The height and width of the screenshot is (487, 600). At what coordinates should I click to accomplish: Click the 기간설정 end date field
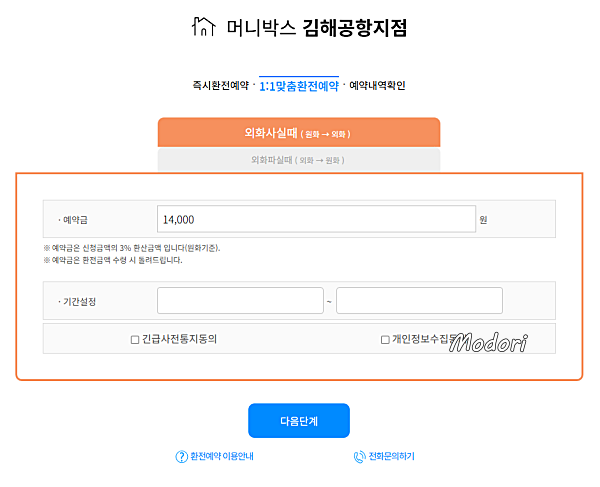pyautogui.click(x=419, y=301)
